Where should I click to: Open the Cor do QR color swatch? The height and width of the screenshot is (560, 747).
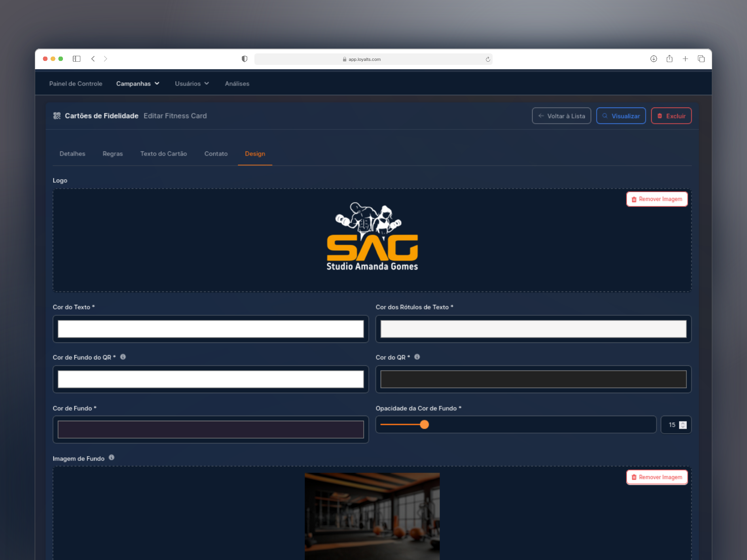click(533, 379)
